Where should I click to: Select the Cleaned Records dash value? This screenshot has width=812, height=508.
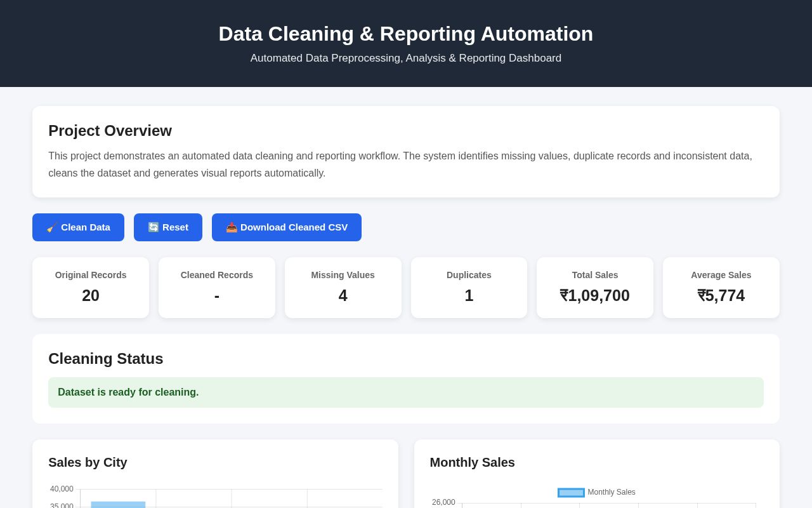point(217,296)
